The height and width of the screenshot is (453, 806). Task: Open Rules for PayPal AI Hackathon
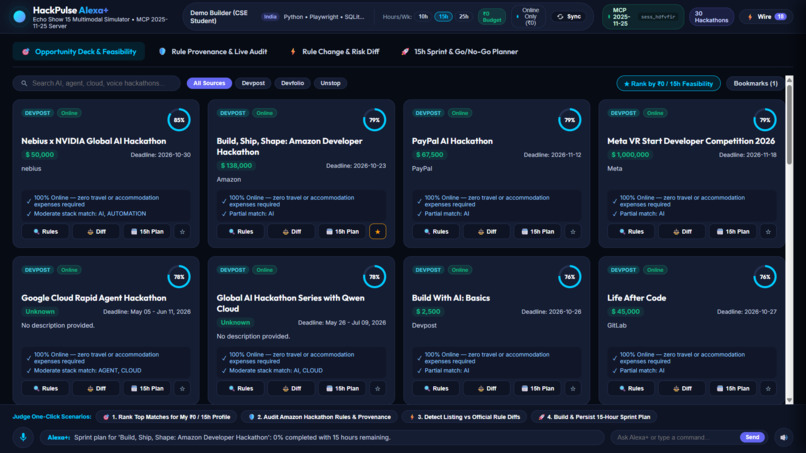point(435,231)
